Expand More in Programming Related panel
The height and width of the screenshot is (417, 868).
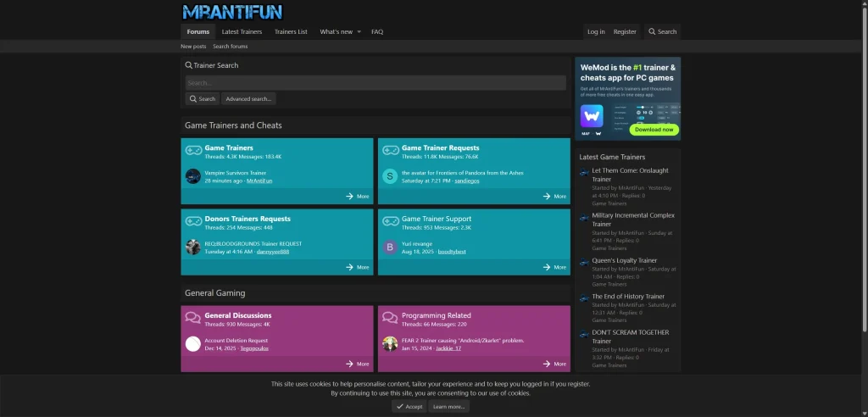554,364
